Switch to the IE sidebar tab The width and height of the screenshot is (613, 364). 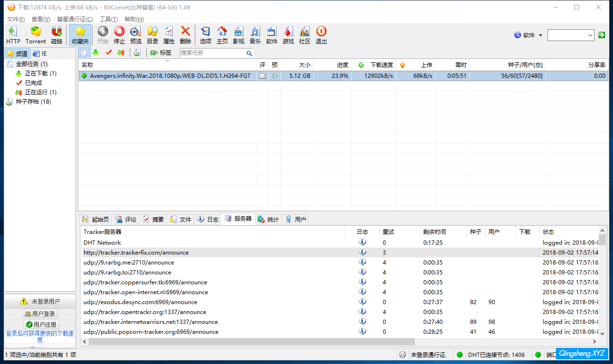[x=40, y=54]
